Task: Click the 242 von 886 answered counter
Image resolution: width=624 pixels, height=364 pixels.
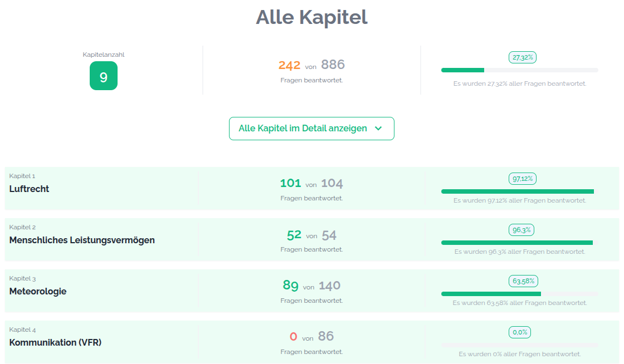Action: coord(311,65)
